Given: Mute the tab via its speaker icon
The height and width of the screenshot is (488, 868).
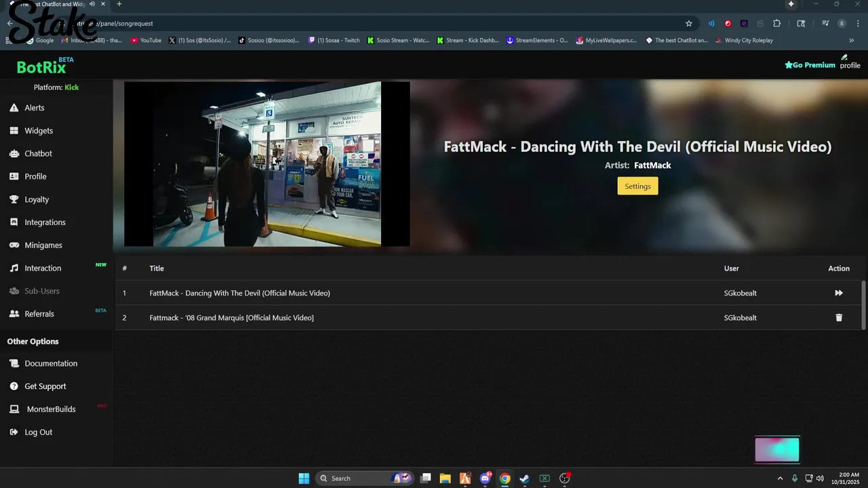Looking at the screenshot, I should pos(92,4).
